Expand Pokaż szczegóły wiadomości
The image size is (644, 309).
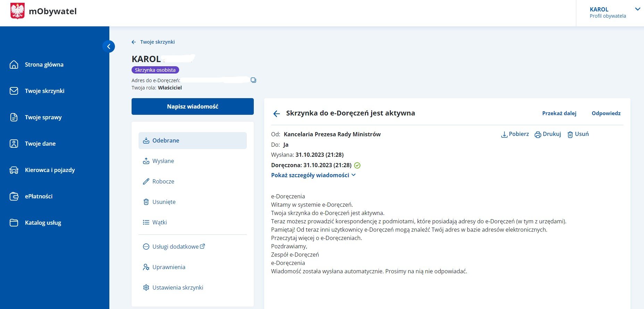(x=313, y=175)
